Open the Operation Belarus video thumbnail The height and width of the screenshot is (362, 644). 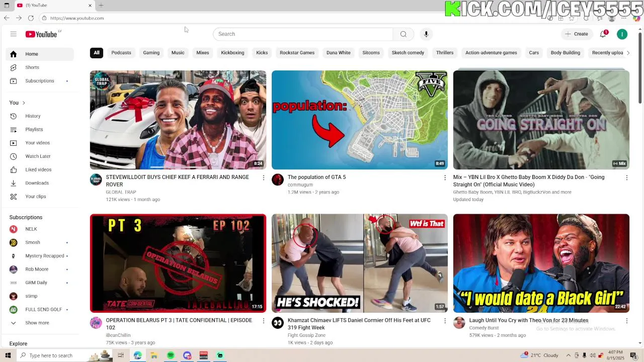pos(178,263)
